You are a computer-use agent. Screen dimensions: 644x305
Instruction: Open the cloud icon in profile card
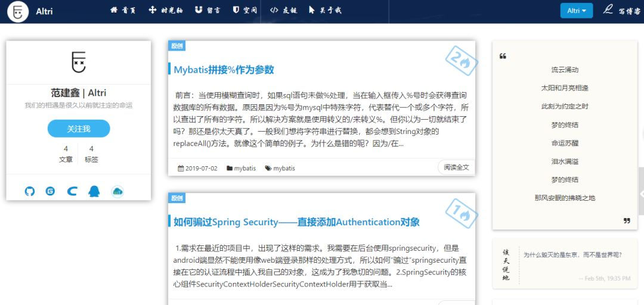click(117, 191)
